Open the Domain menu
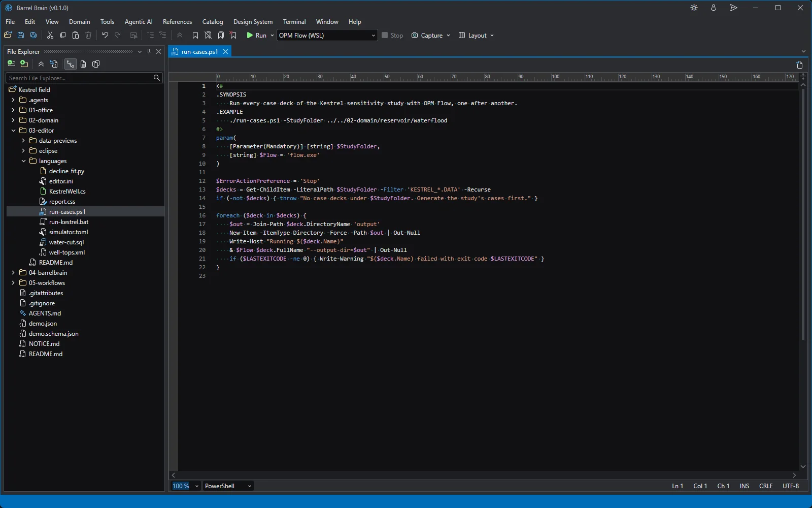This screenshot has width=812, height=508. point(80,22)
